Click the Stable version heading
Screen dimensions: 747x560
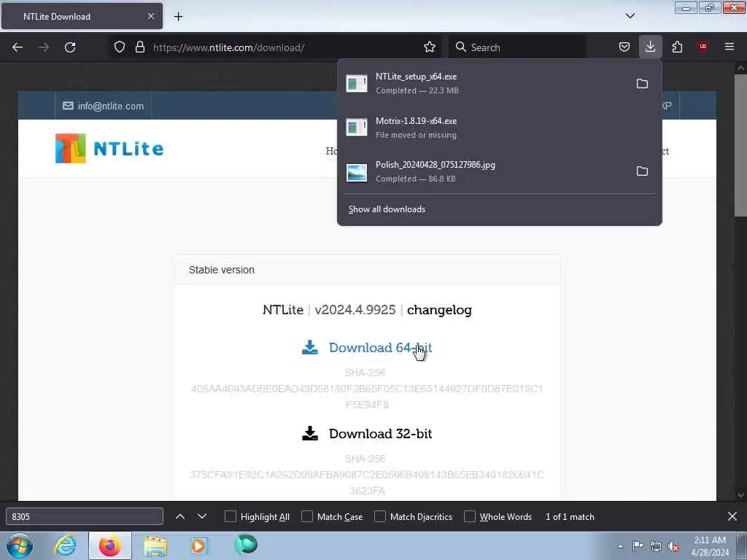tap(222, 270)
